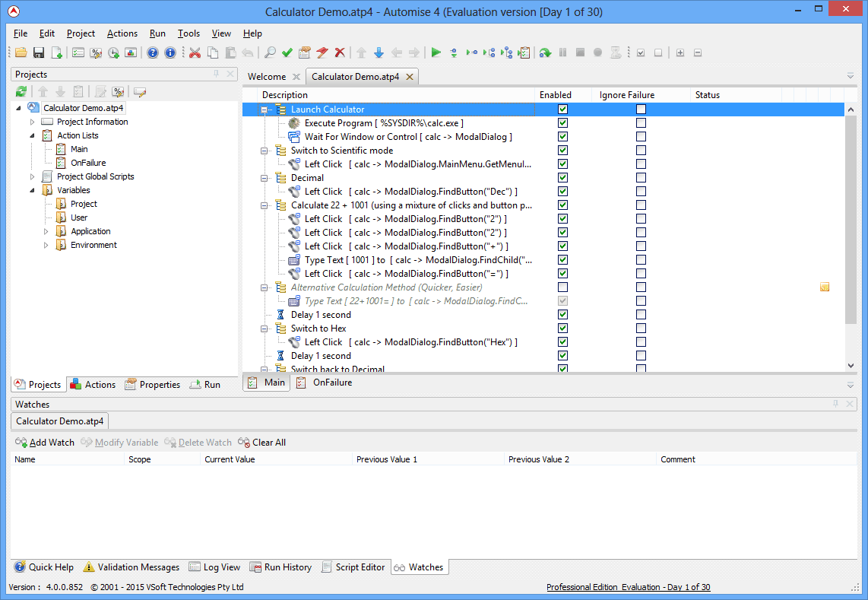Click the hourglass icon of first Delay 1 second
The height and width of the screenshot is (600, 868).
point(280,315)
